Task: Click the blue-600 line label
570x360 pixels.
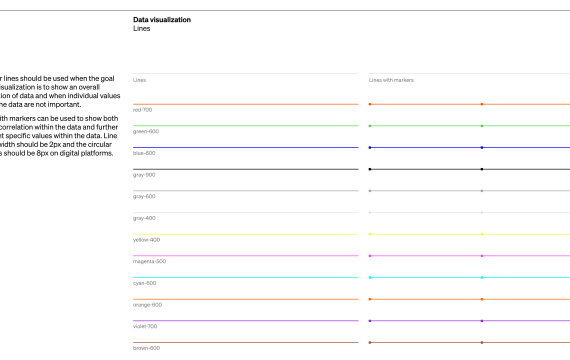Action: [144, 153]
